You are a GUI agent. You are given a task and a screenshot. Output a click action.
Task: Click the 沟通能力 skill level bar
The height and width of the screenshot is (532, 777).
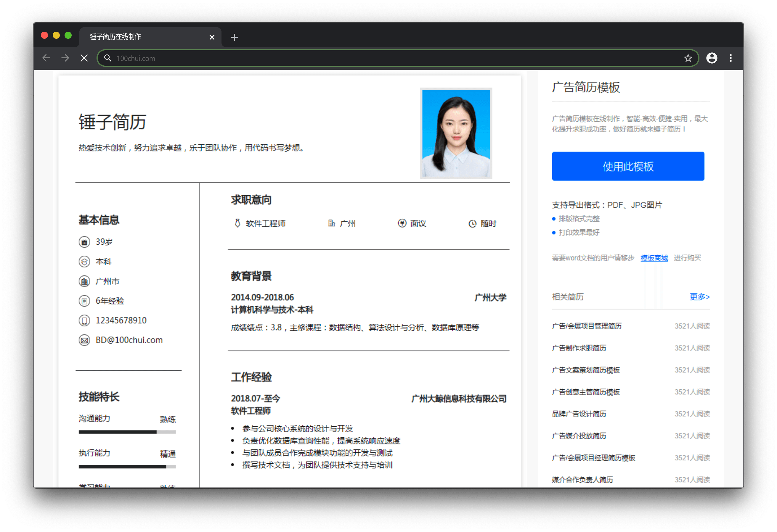click(x=127, y=432)
